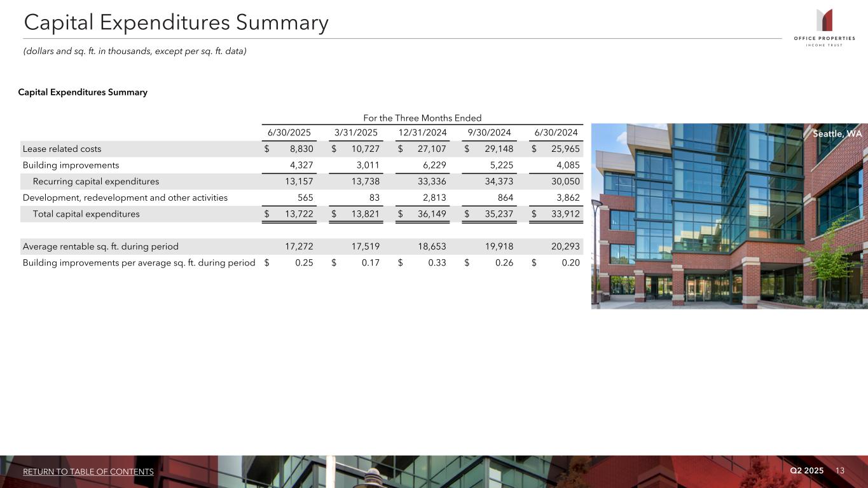Select average rentable sq. ft. value 20,293

click(565, 247)
